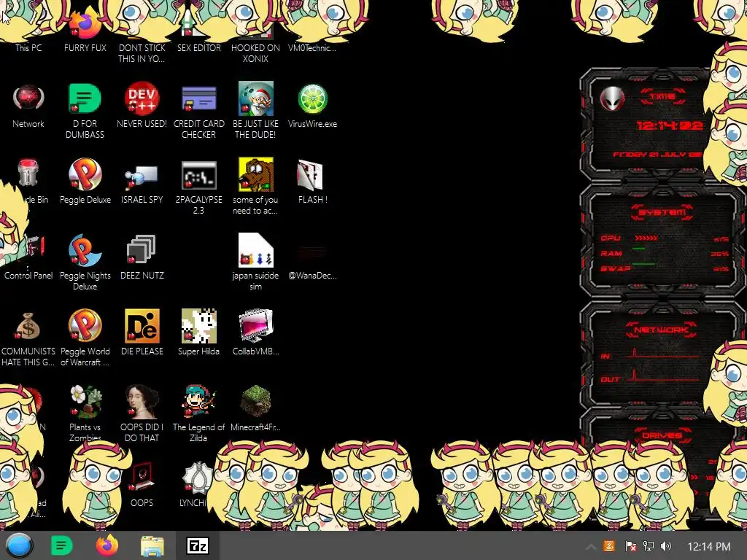Click the SWAP usage bar in SYSTEM gadget
Image resolution: width=747 pixels, height=560 pixels.
(643, 264)
